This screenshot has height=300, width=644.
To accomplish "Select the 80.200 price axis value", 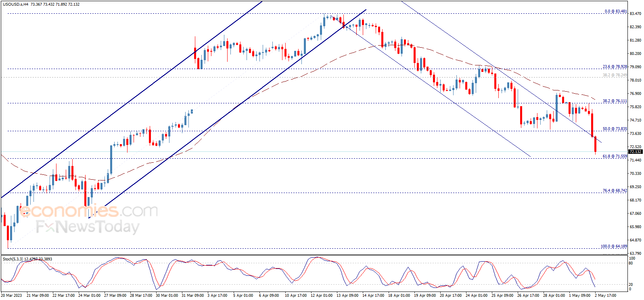I will [x=636, y=54].
